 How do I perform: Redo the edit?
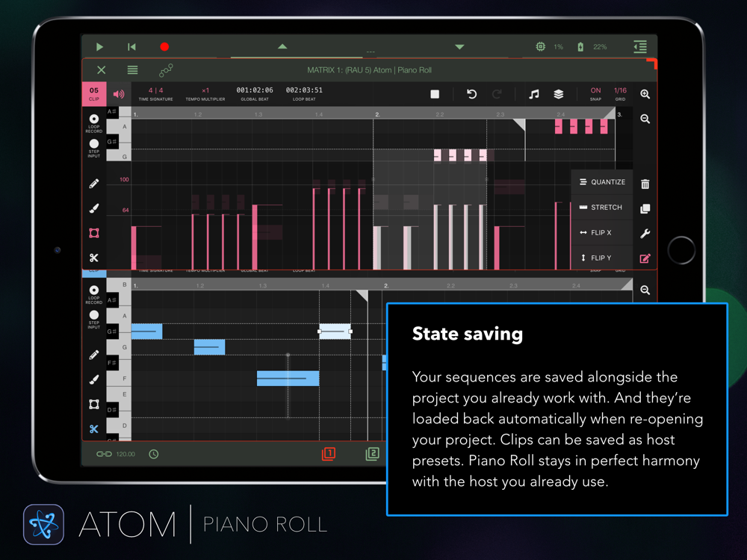[x=497, y=94]
